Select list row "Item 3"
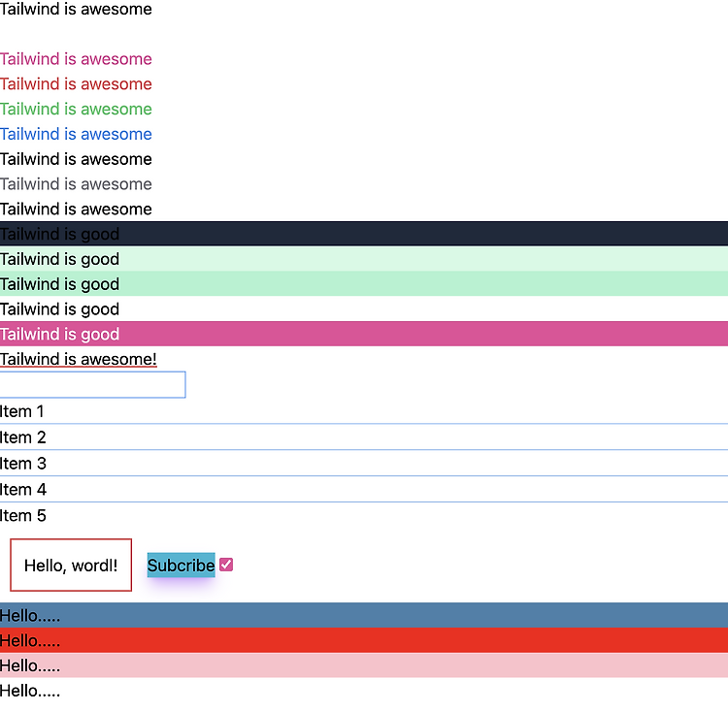Viewport: 728px width, 712px height. point(364,464)
